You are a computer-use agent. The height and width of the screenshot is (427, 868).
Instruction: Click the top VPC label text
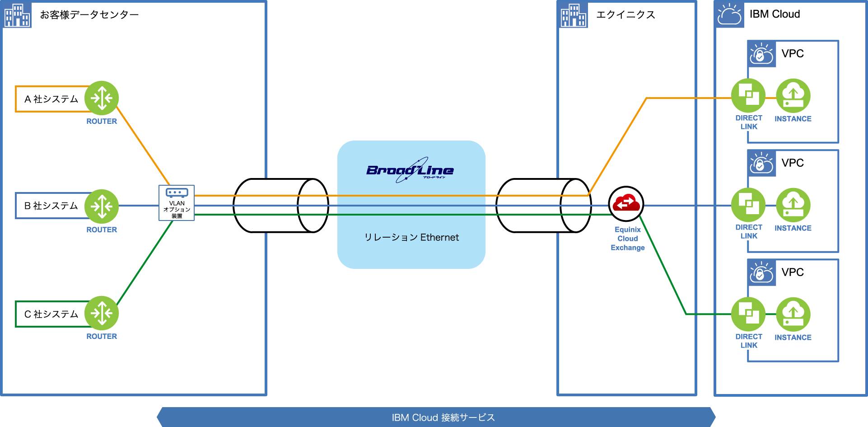(x=793, y=53)
